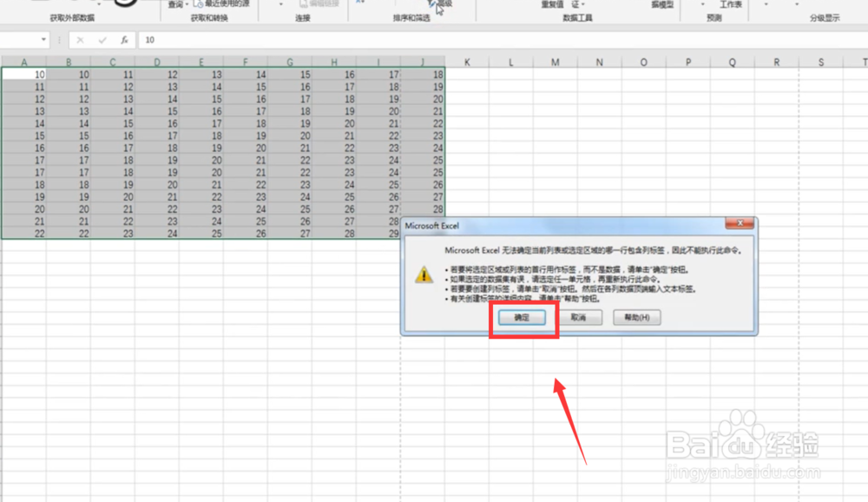Screen dimensions: 868x502
Task: Select column R header
Action: click(777, 62)
